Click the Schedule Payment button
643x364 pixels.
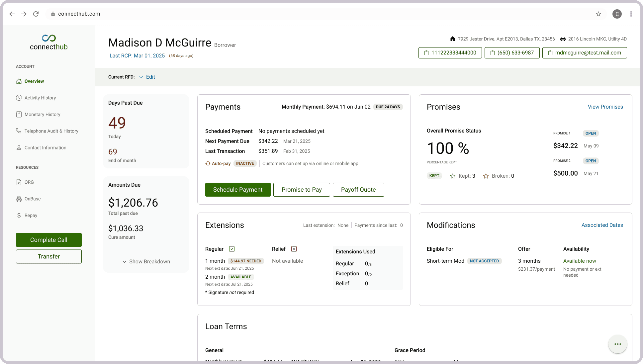tap(238, 190)
